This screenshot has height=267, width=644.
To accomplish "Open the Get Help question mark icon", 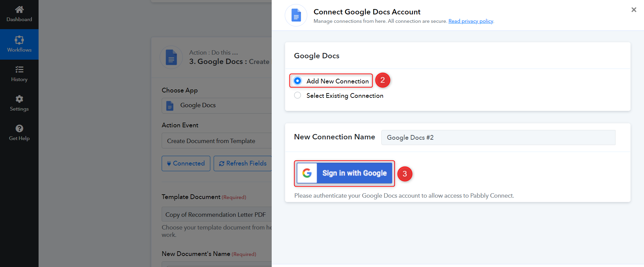I will [19, 128].
